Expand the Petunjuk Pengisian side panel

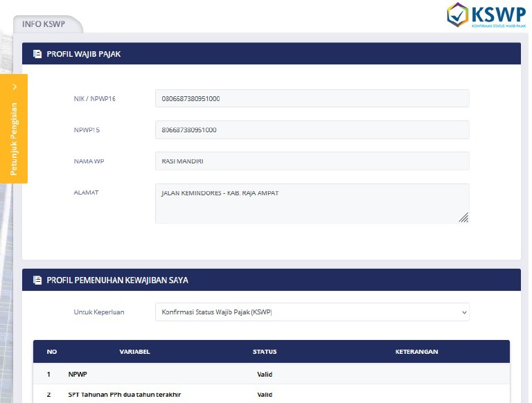14,138
